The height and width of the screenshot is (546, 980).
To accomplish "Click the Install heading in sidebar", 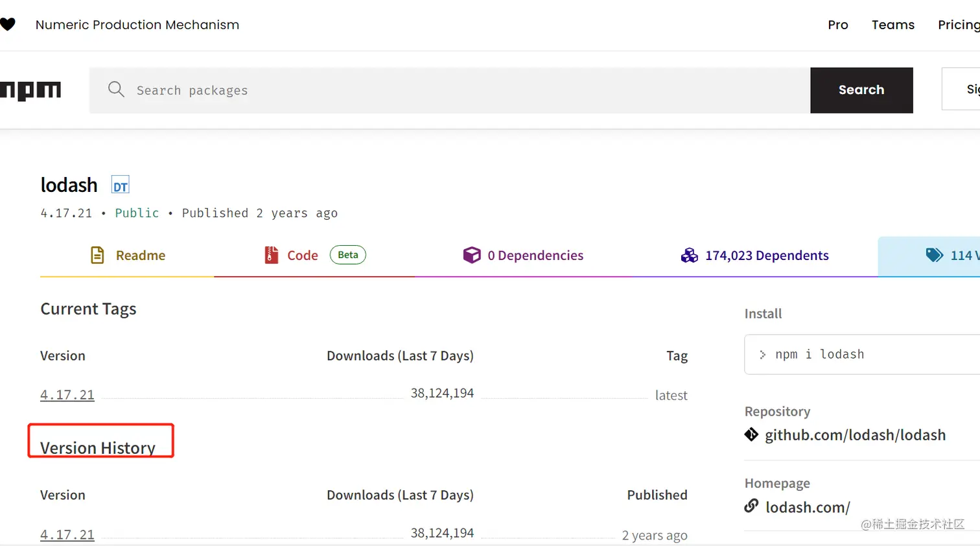I will [x=763, y=314].
